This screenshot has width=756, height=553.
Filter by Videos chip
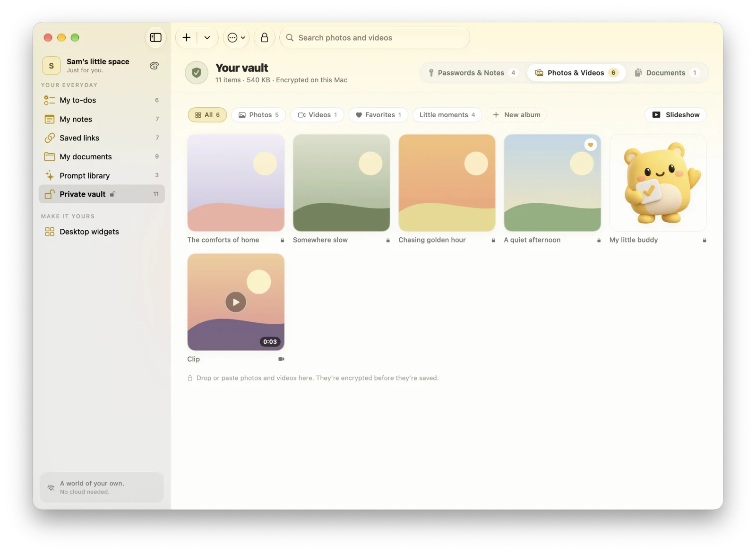317,115
